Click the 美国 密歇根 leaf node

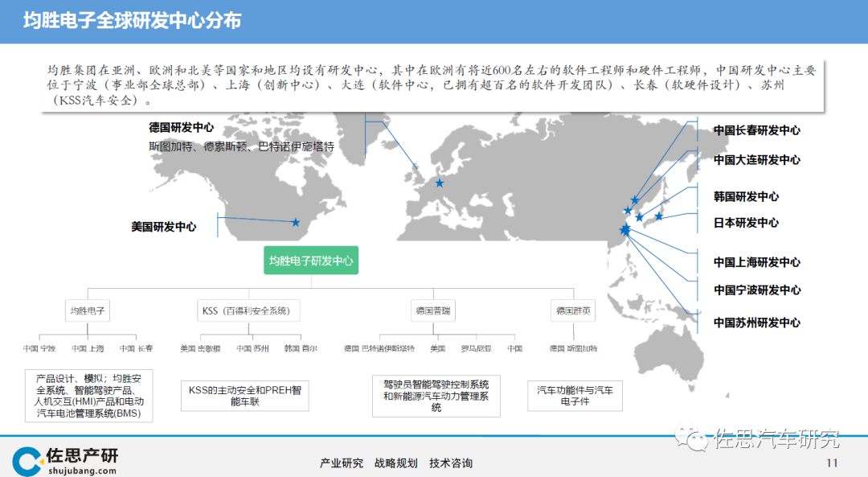pyautogui.click(x=200, y=348)
